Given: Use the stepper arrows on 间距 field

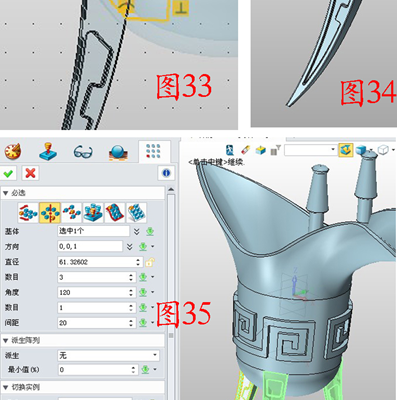Looking at the screenshot, I should point(131,323).
